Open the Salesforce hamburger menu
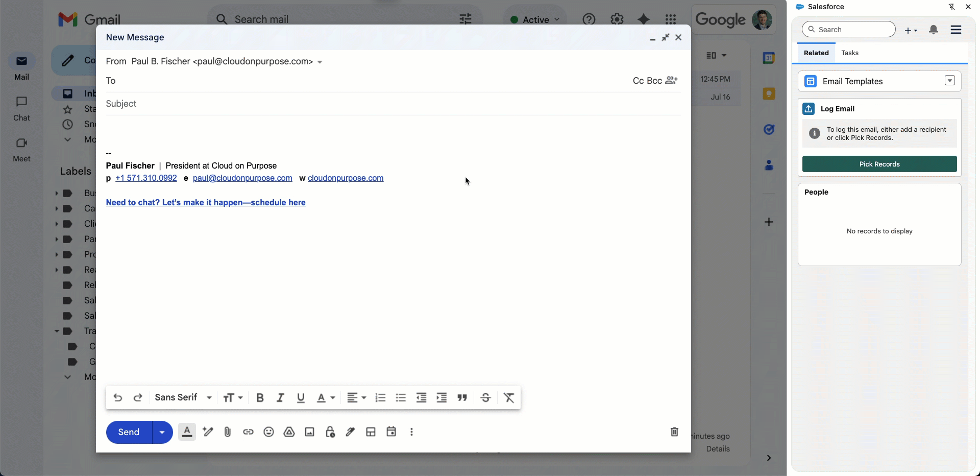 click(x=956, y=30)
